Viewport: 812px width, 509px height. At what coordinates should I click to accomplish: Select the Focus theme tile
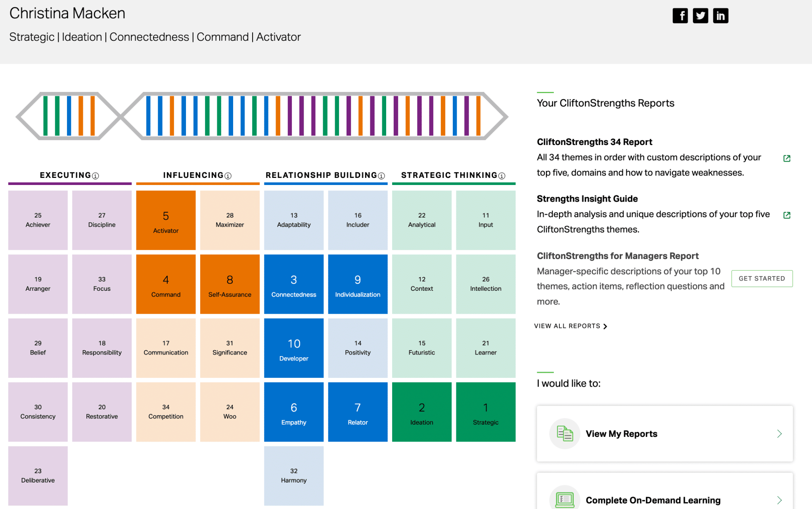point(102,284)
